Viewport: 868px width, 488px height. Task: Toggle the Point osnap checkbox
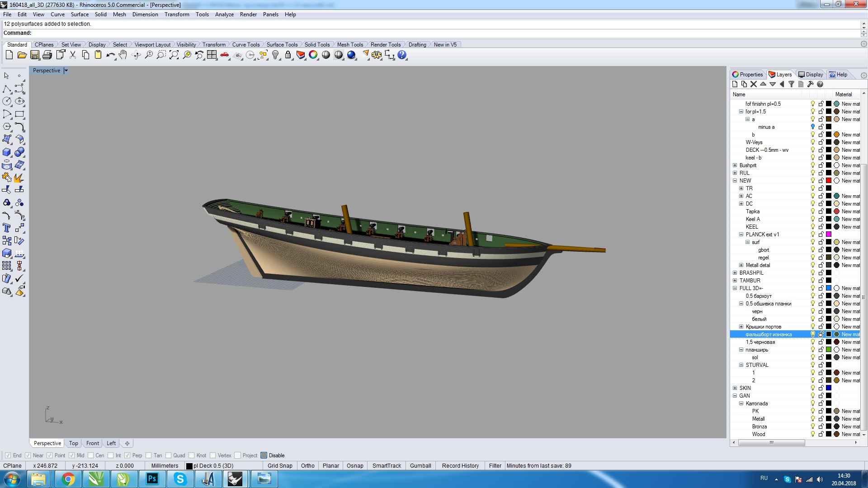coord(50,455)
